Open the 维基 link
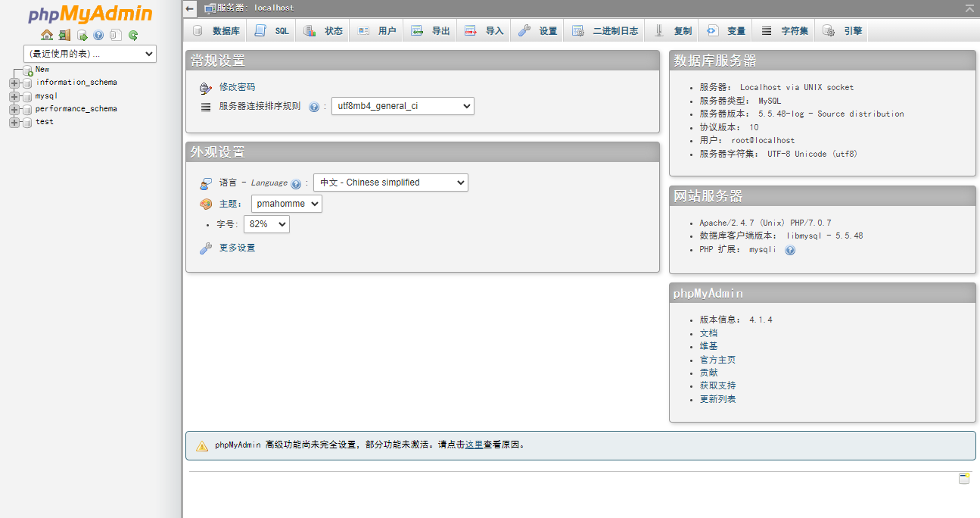This screenshot has width=980, height=518. pos(708,346)
